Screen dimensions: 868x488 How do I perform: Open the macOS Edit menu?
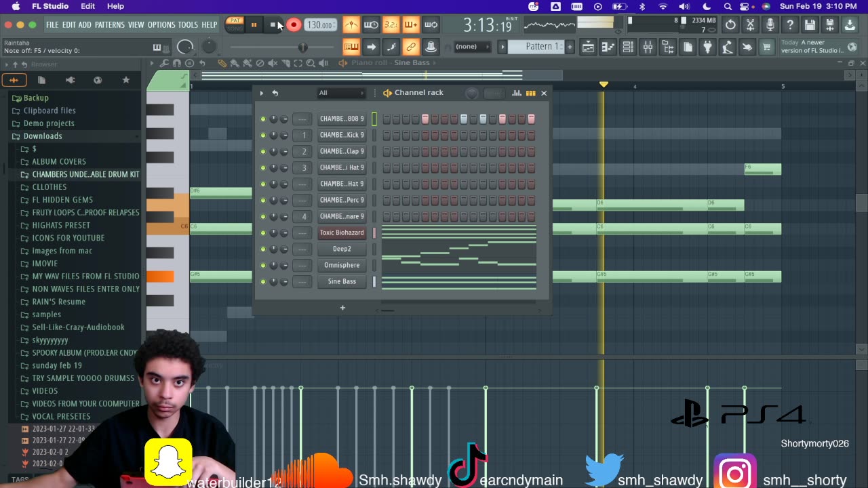pos(88,6)
